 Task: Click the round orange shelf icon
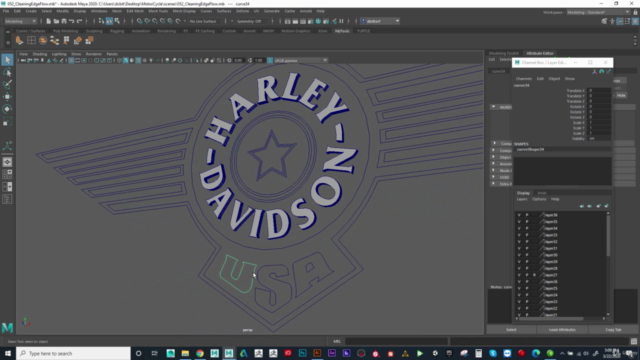coord(43,40)
